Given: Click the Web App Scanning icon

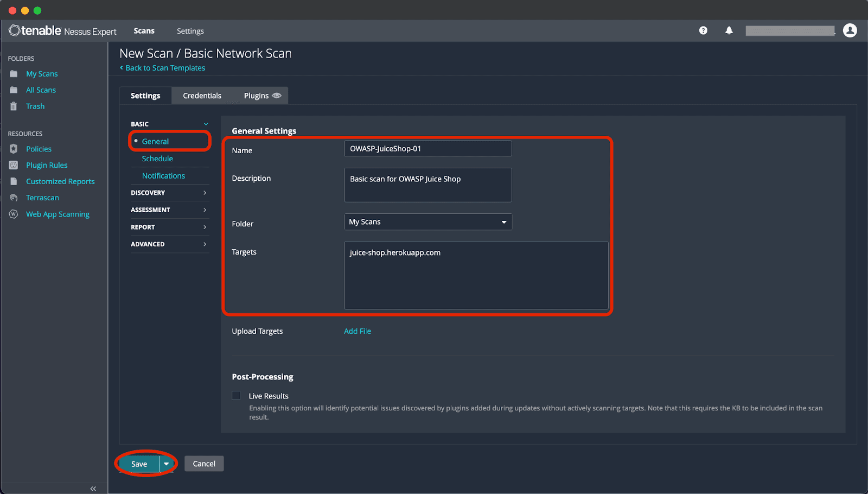Looking at the screenshot, I should (x=14, y=214).
